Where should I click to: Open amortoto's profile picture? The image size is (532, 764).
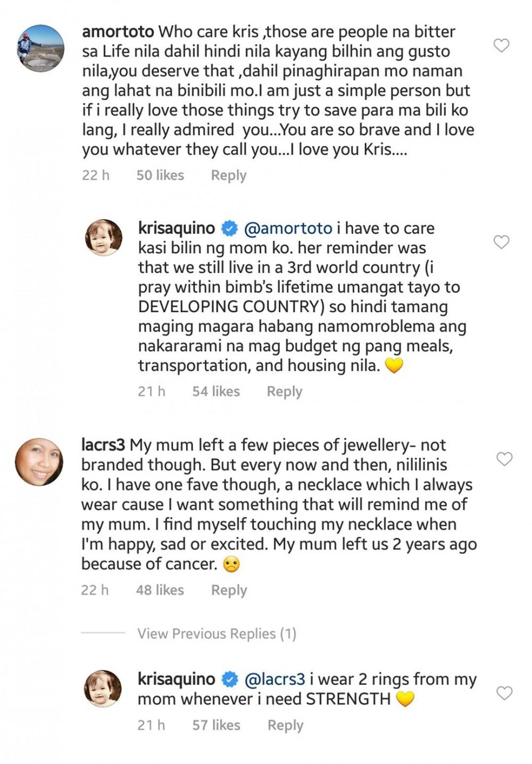point(41,48)
